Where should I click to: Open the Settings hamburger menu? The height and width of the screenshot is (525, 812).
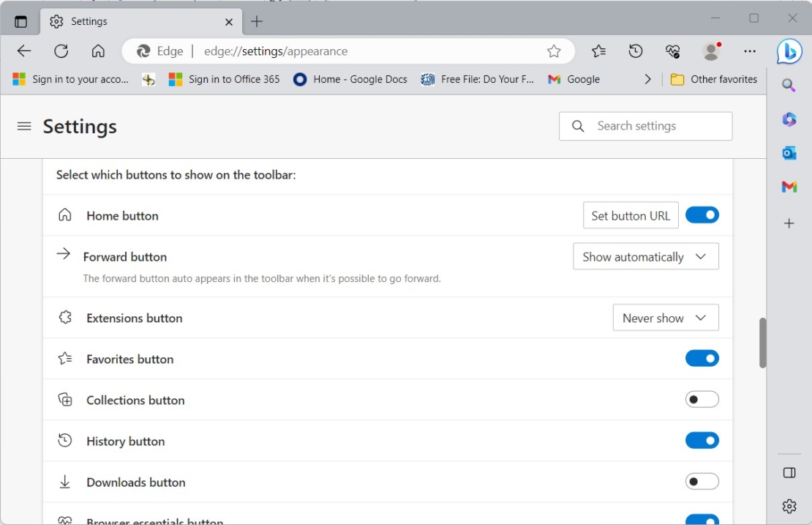click(24, 126)
